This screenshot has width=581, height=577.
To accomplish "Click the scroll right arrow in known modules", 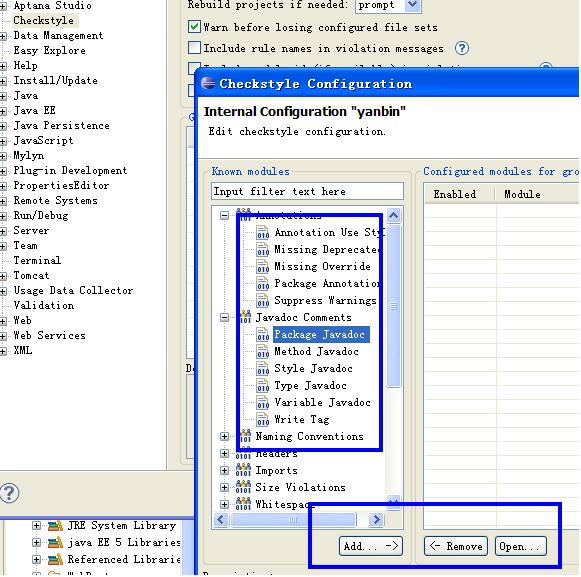I will click(376, 520).
